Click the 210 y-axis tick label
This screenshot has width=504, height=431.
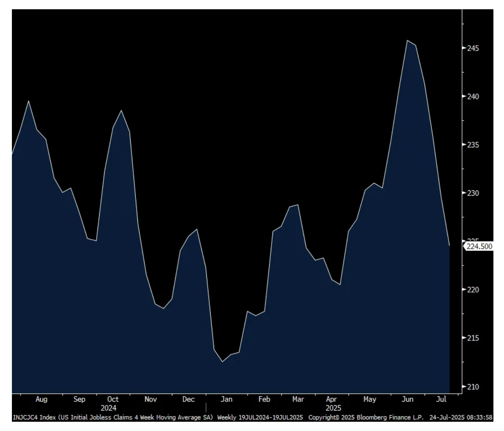click(x=473, y=387)
